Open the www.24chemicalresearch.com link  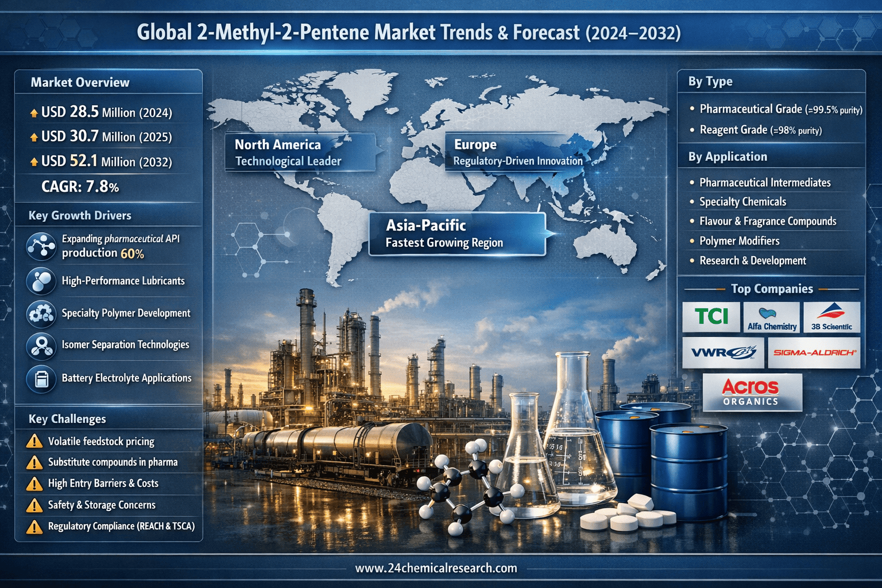click(x=436, y=568)
